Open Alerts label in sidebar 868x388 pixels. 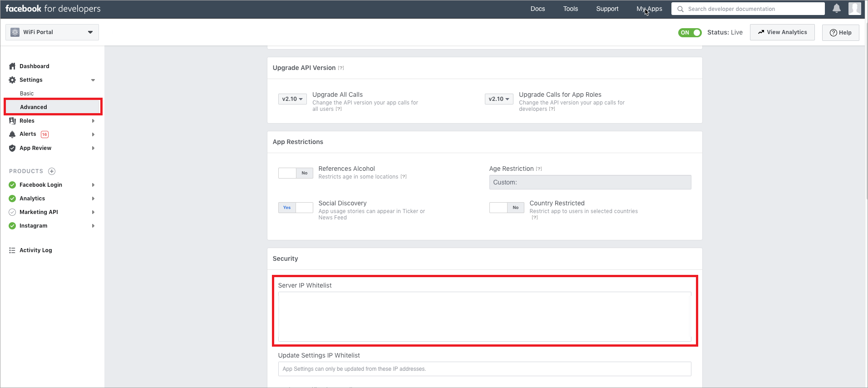[28, 134]
